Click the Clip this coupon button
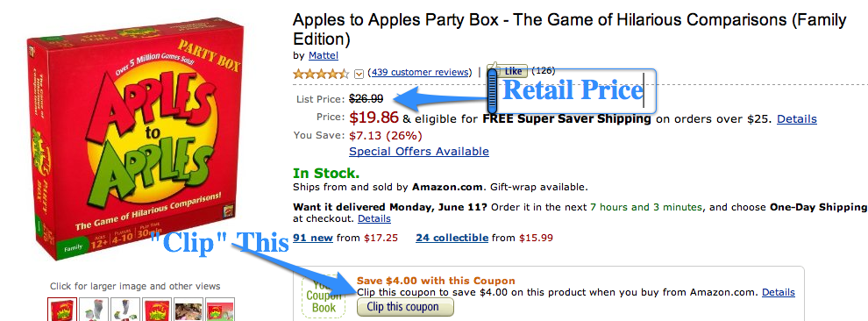 click(405, 307)
